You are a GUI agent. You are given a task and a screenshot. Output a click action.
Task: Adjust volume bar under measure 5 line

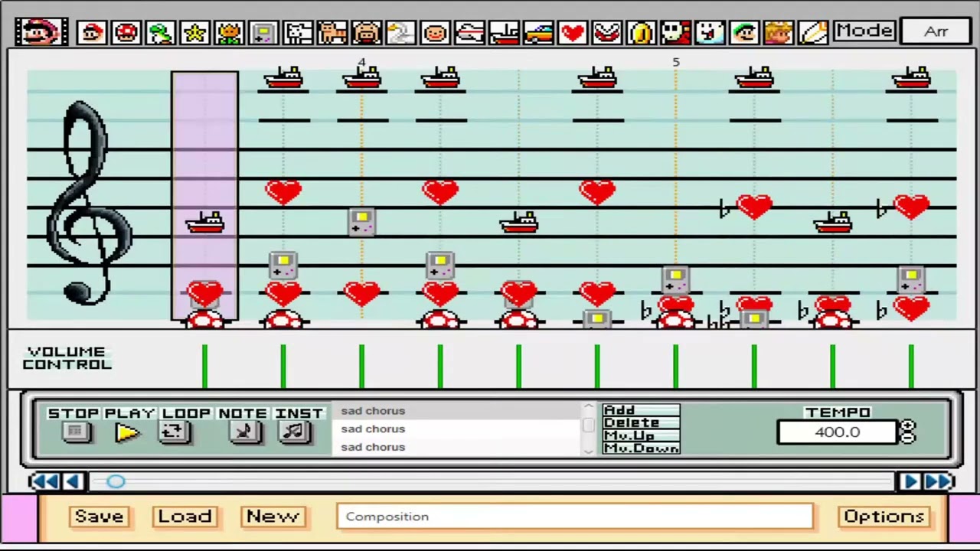675,366
